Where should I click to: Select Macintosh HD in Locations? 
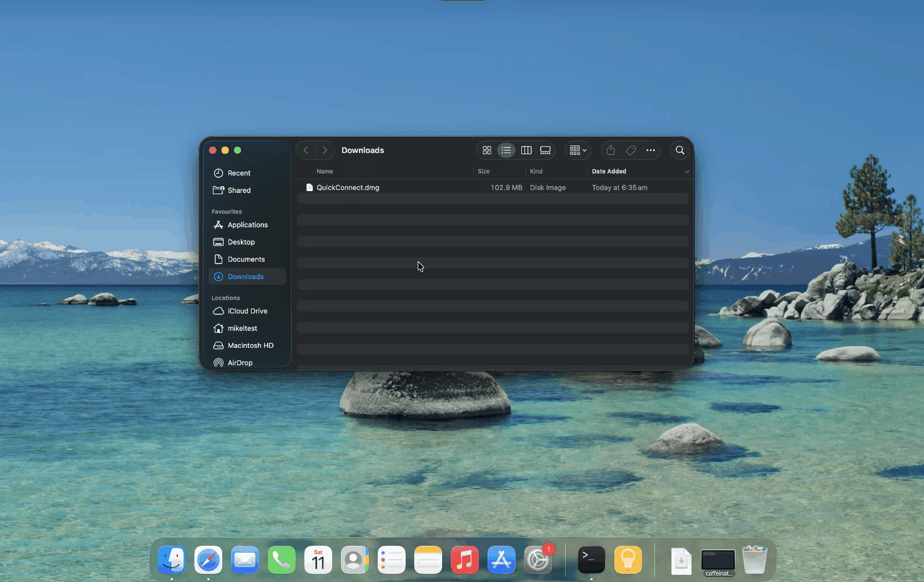(250, 345)
